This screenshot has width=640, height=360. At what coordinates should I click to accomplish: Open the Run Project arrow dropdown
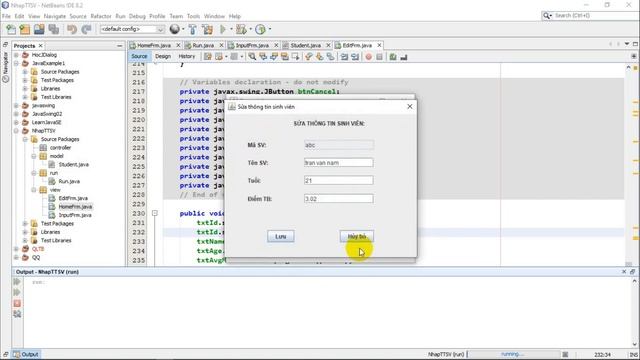point(231,29)
